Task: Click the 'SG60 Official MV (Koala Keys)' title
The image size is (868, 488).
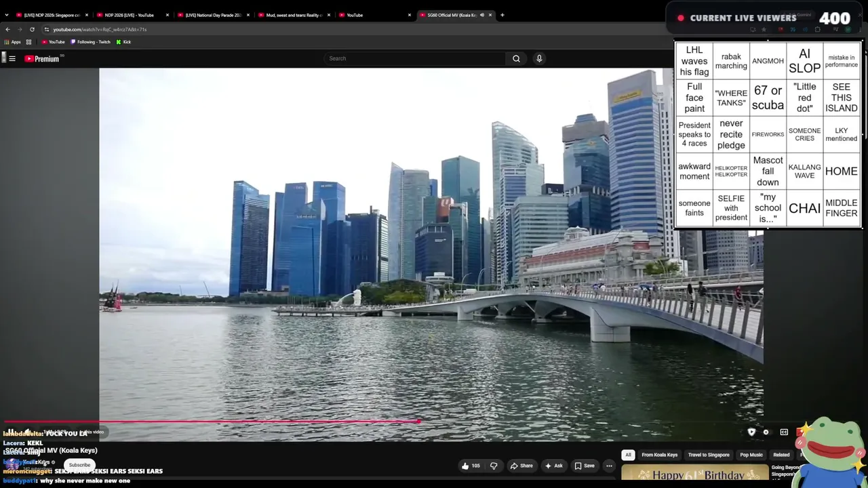Action: pos(52,450)
